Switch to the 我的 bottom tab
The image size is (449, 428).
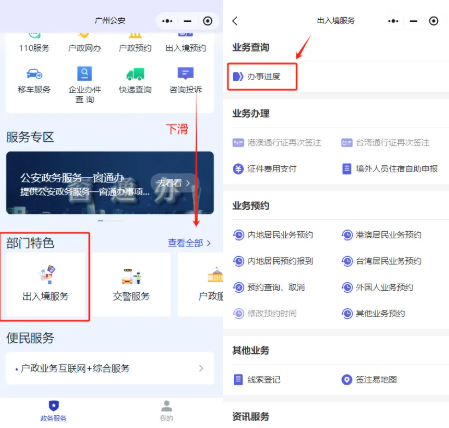click(166, 411)
